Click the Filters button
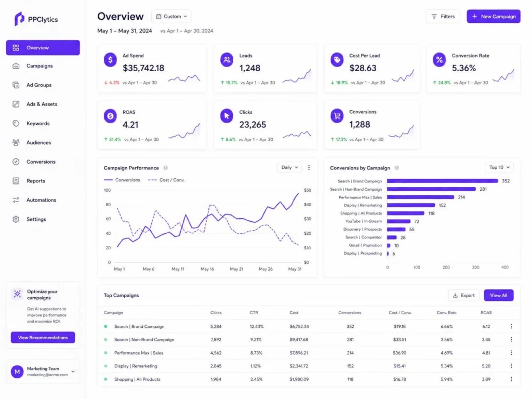Screen dimensions: 532x399 click(x=443, y=16)
